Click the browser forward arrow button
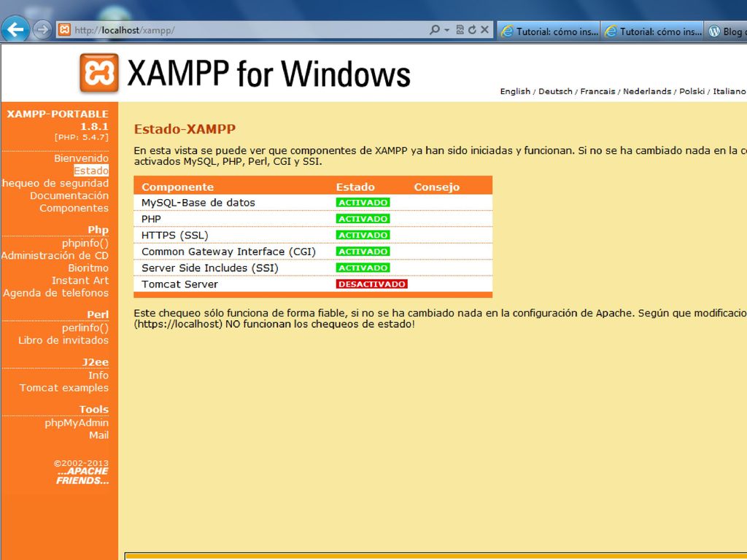This screenshot has width=747, height=560. [x=42, y=30]
